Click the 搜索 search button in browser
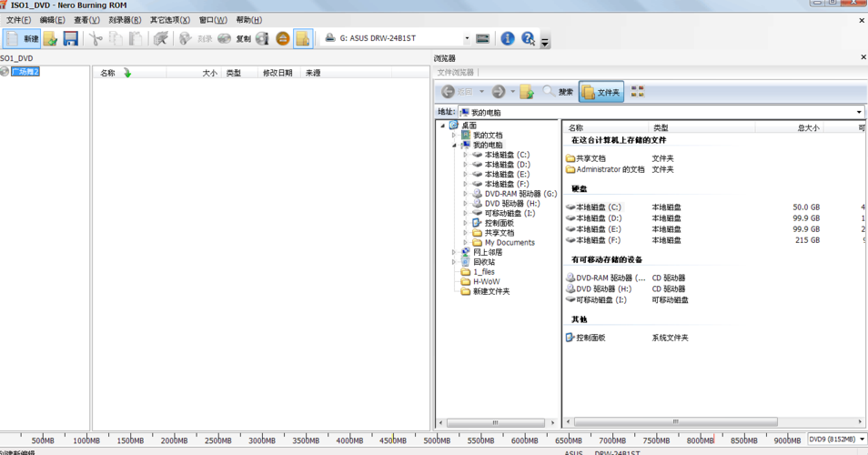 (x=558, y=92)
